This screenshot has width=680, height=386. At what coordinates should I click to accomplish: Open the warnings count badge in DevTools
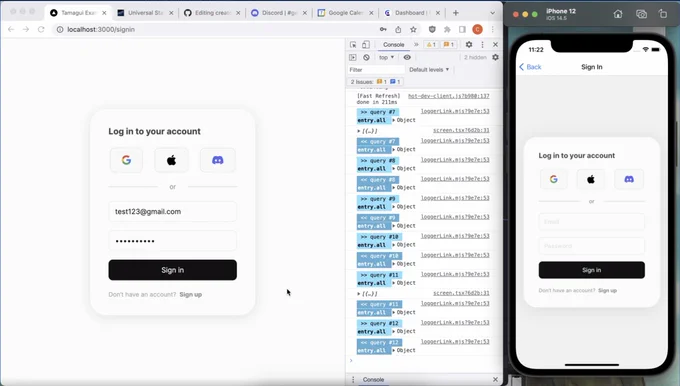(x=432, y=45)
